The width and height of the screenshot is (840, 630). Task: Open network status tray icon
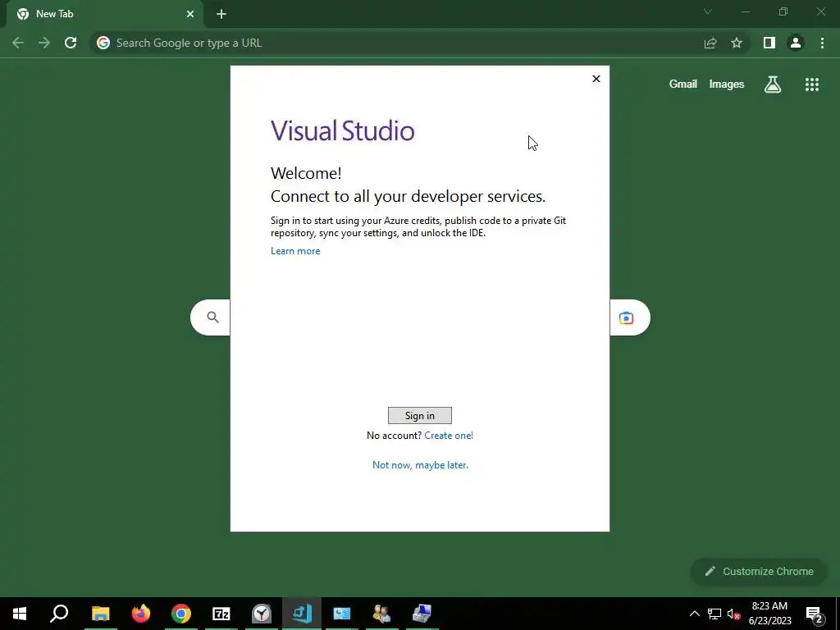coord(714,614)
